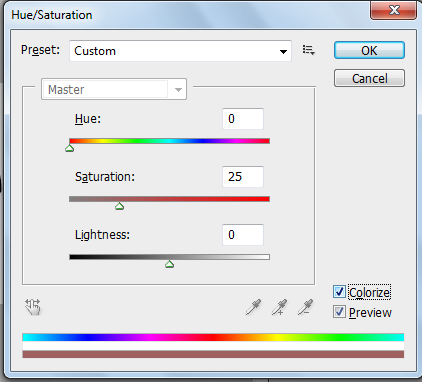Click the Lightness slider handle
Viewport: 422px width, 382px height.
pyautogui.click(x=169, y=264)
